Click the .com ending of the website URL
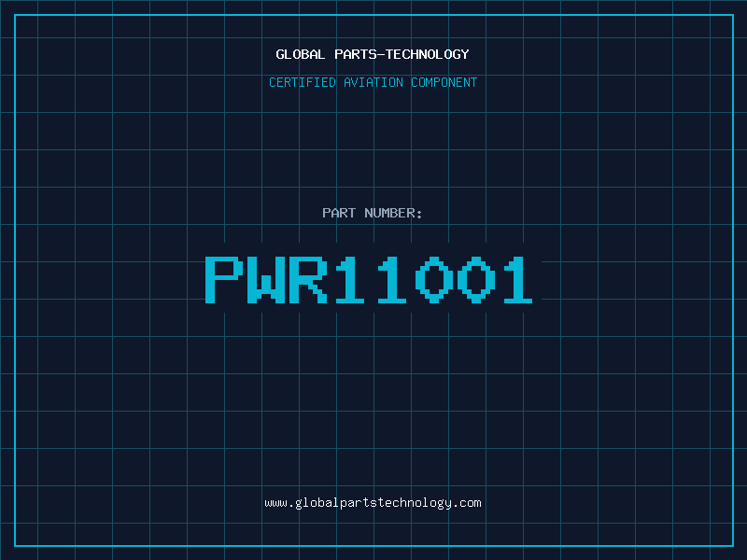 tap(467, 503)
